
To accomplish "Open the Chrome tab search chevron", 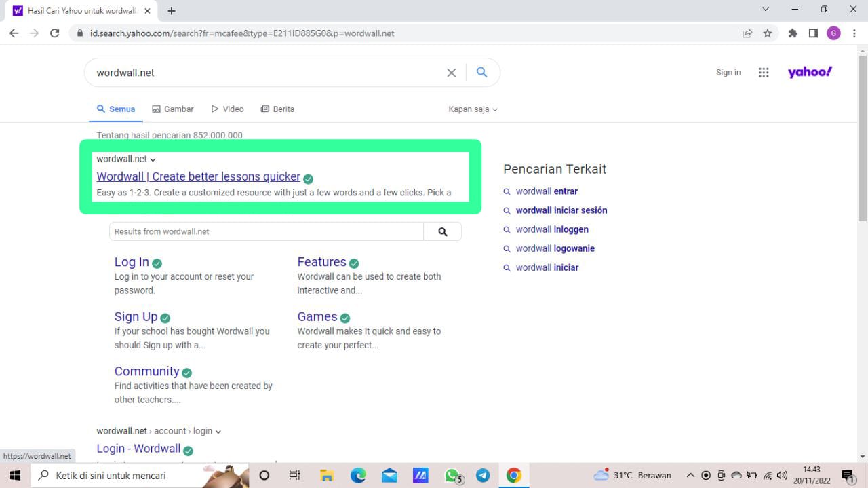I will click(x=766, y=10).
